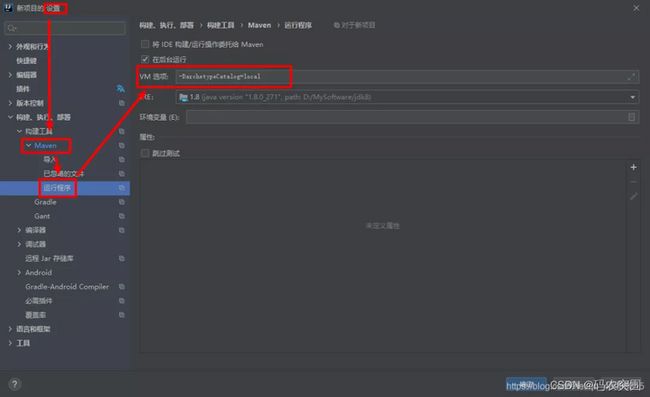The height and width of the screenshot is (397, 650).
Task: Expand the 语言和框架 tree node
Action: coord(10,329)
